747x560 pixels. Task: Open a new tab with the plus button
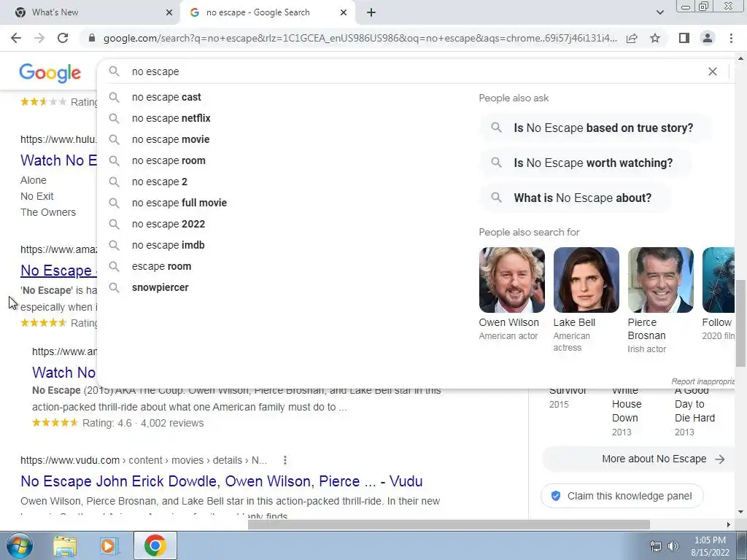pyautogui.click(x=371, y=12)
